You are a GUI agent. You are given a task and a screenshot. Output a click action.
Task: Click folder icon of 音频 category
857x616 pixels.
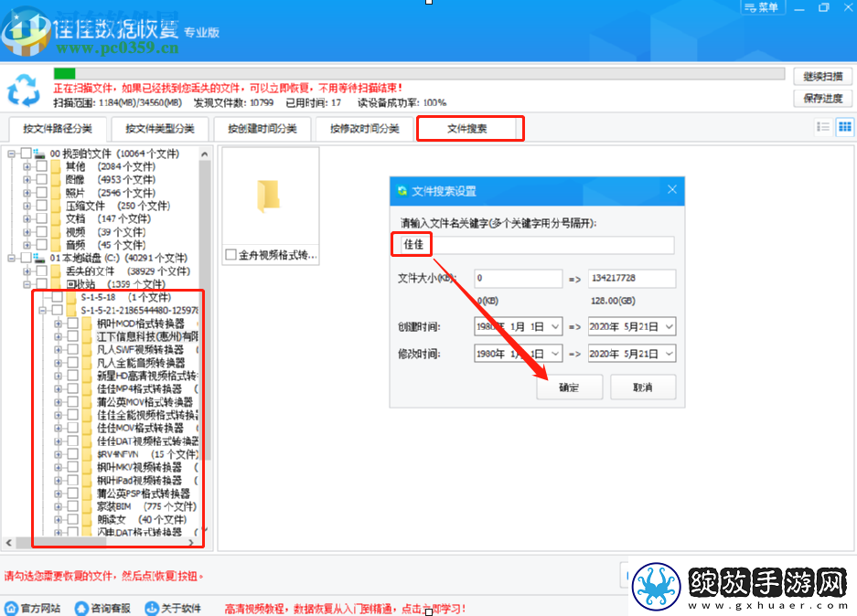point(56,245)
